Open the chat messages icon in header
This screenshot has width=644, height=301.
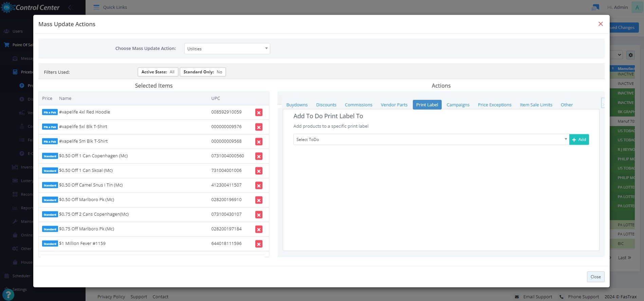tap(595, 7)
